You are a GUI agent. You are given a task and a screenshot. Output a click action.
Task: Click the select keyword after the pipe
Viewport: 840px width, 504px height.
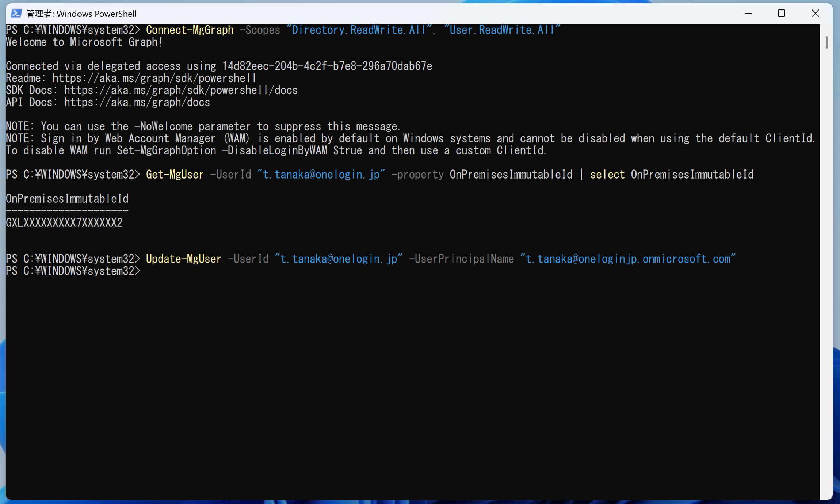[x=607, y=175]
